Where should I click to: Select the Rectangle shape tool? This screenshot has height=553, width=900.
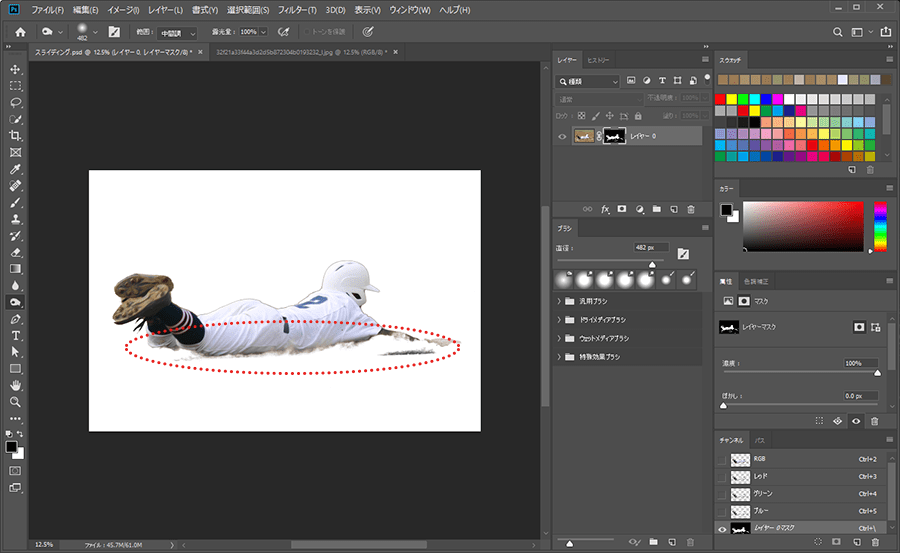pos(15,369)
